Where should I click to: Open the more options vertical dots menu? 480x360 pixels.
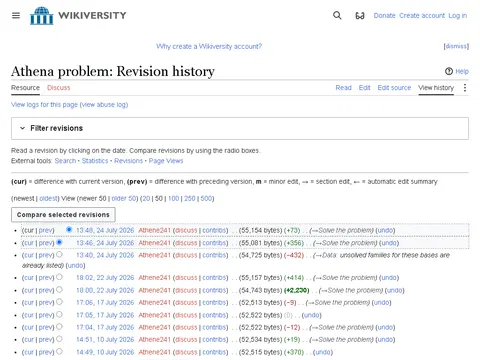[x=465, y=88]
